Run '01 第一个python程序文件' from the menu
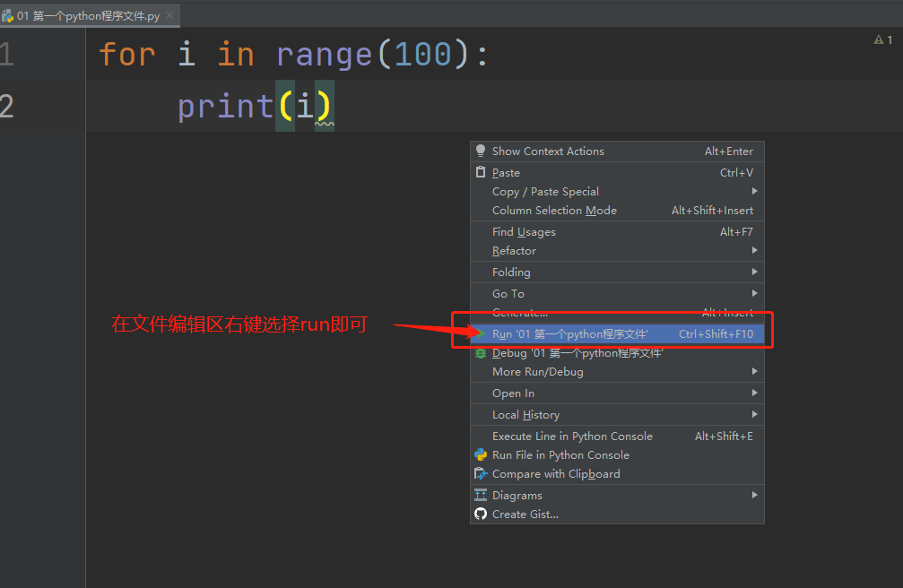 pyautogui.click(x=617, y=334)
